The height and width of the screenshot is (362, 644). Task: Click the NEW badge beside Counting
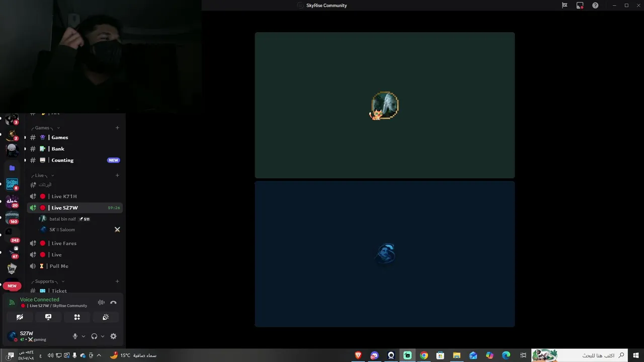pyautogui.click(x=113, y=160)
